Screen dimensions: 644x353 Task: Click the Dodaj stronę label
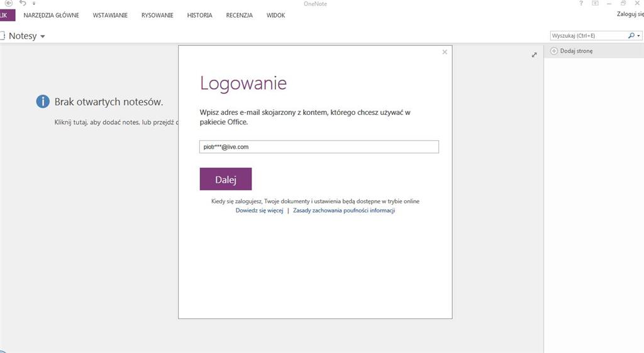576,51
